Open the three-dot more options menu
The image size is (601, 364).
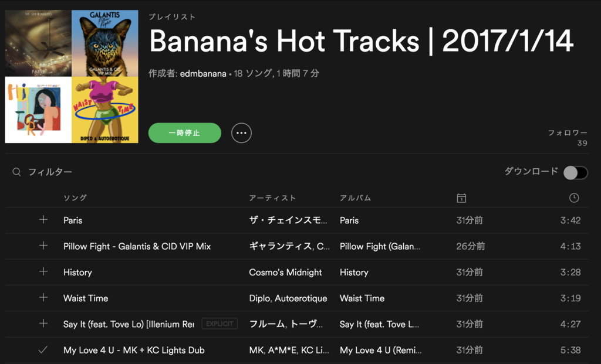click(241, 133)
